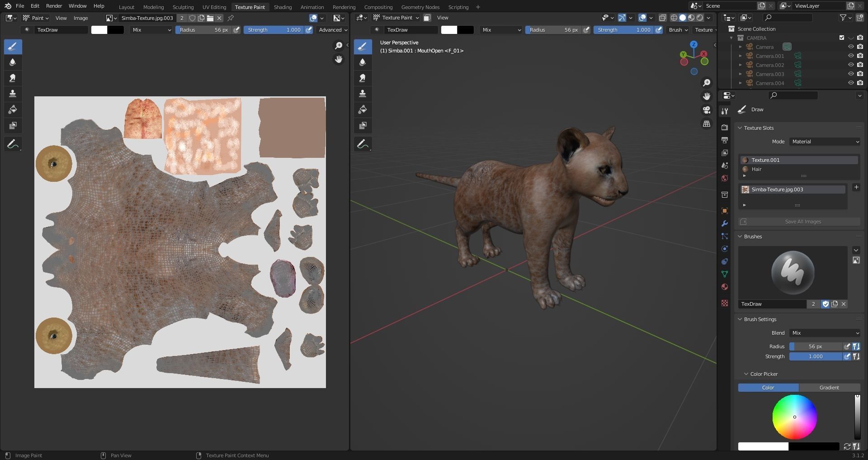The width and height of the screenshot is (868, 460).
Task: Select the Clone stamp tool in image editor
Action: pyautogui.click(x=13, y=94)
